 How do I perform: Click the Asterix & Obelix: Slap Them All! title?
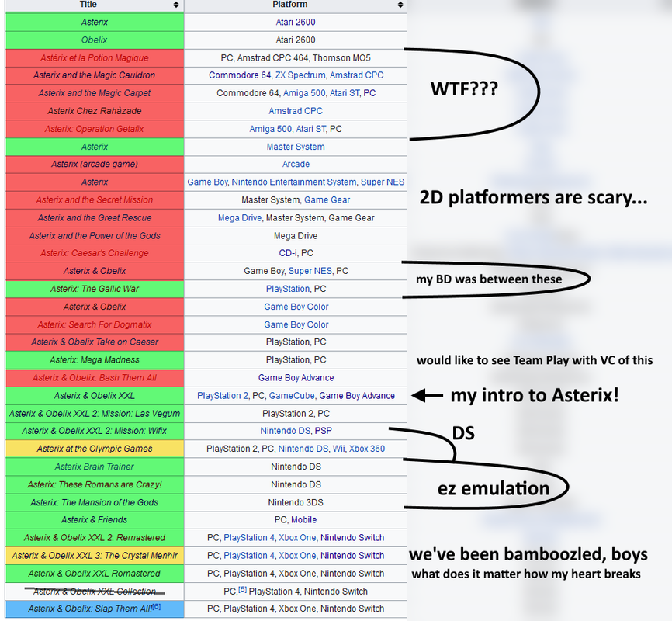tap(91, 609)
